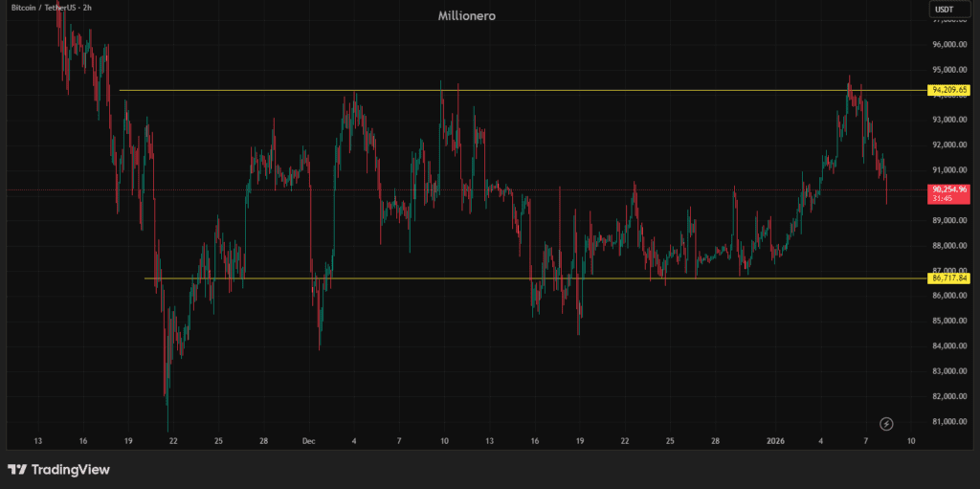This screenshot has height=489, width=980.
Task: Click the 13 date at time axis start
Action: (x=38, y=441)
